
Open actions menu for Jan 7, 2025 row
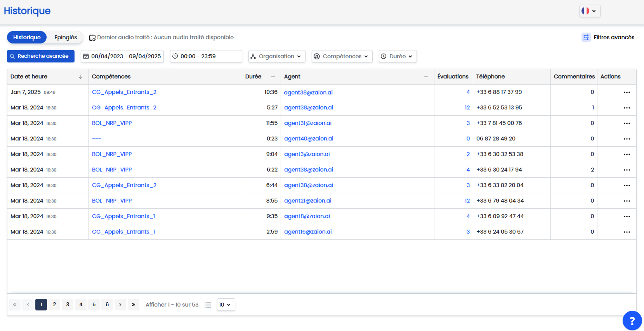coord(626,92)
